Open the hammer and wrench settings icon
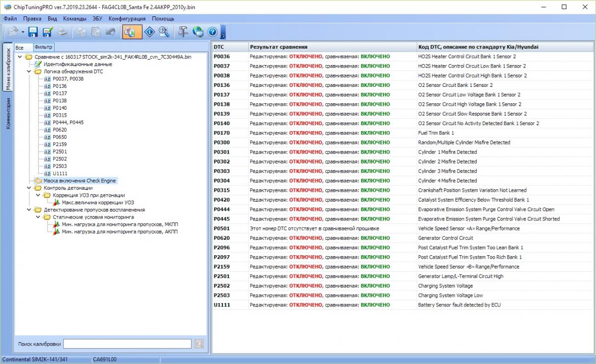 183,32
